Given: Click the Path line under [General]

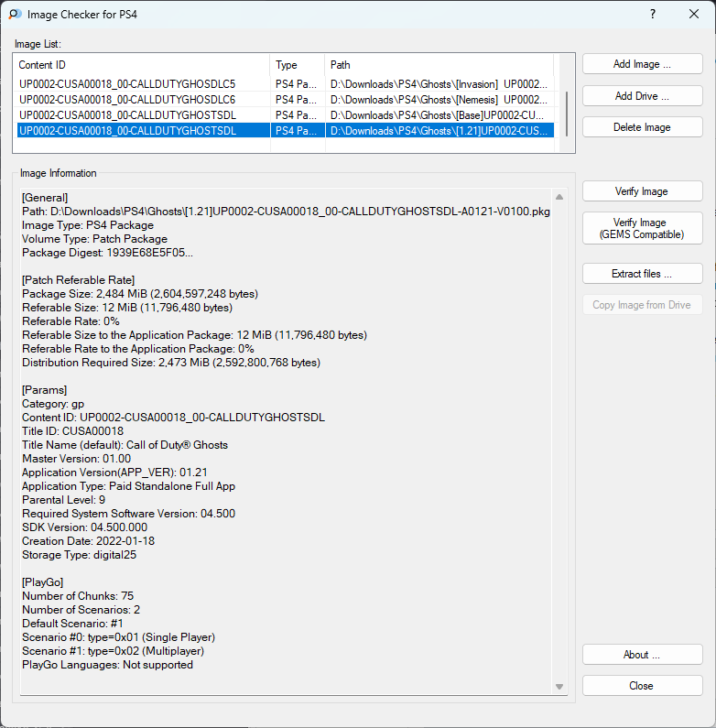Looking at the screenshot, I should [x=286, y=212].
